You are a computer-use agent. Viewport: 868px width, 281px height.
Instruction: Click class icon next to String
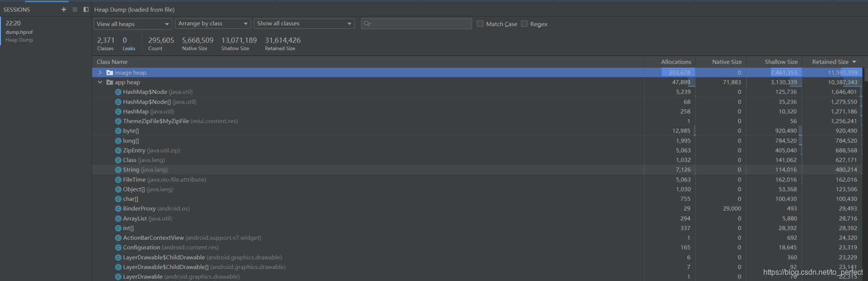118,170
